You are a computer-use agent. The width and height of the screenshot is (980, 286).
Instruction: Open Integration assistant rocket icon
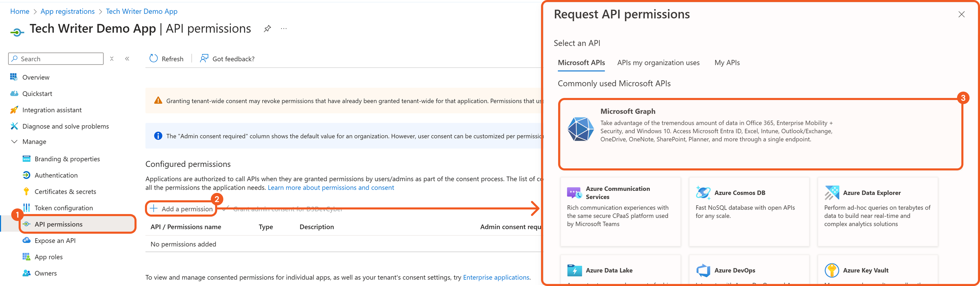(14, 110)
